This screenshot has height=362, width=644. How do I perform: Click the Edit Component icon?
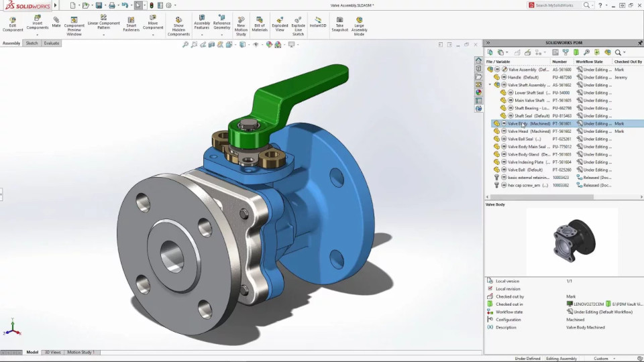click(x=13, y=24)
